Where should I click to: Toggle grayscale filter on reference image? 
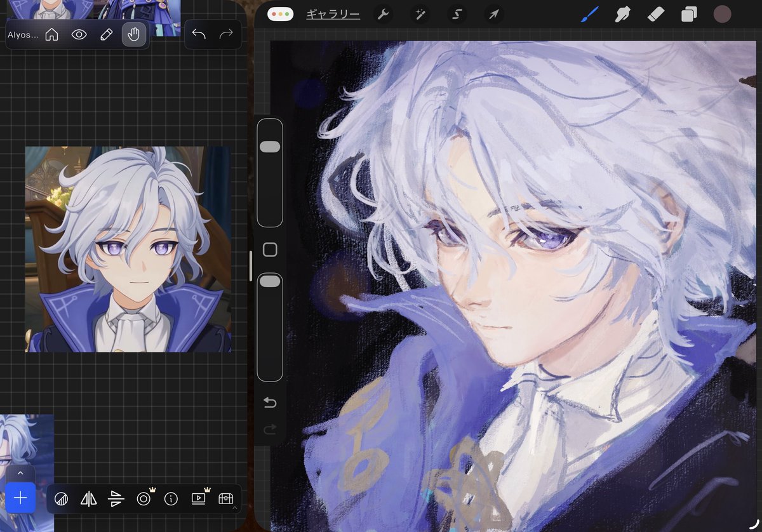[x=62, y=499]
